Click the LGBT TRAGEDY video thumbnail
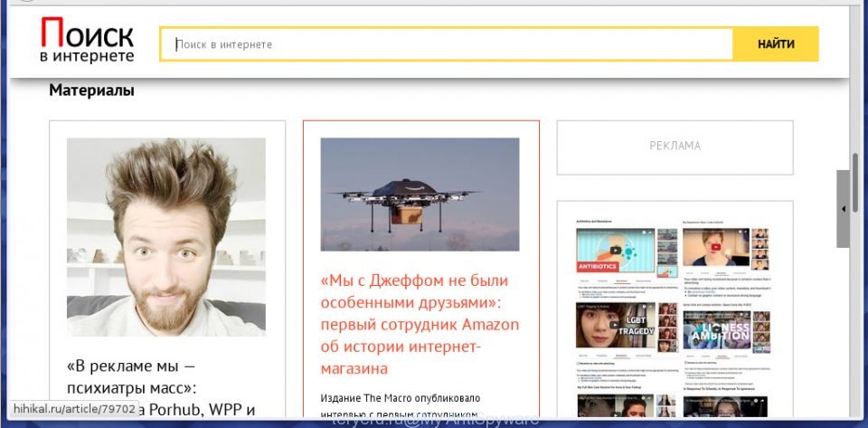This screenshot has width=868, height=428. pos(615,325)
